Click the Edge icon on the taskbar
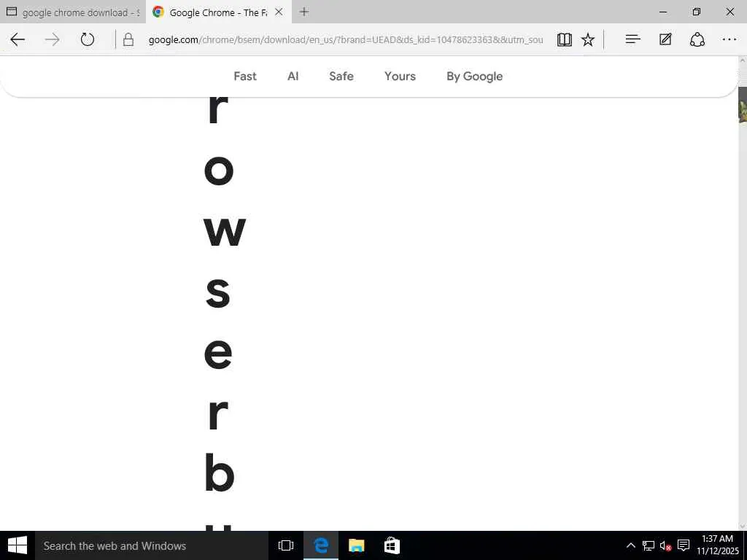747x560 pixels. 321,545
